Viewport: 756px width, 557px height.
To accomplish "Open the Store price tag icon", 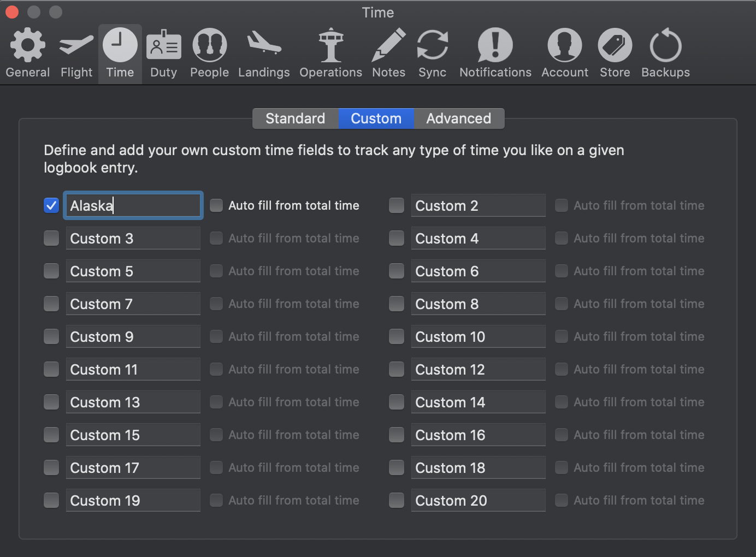I will 615,45.
